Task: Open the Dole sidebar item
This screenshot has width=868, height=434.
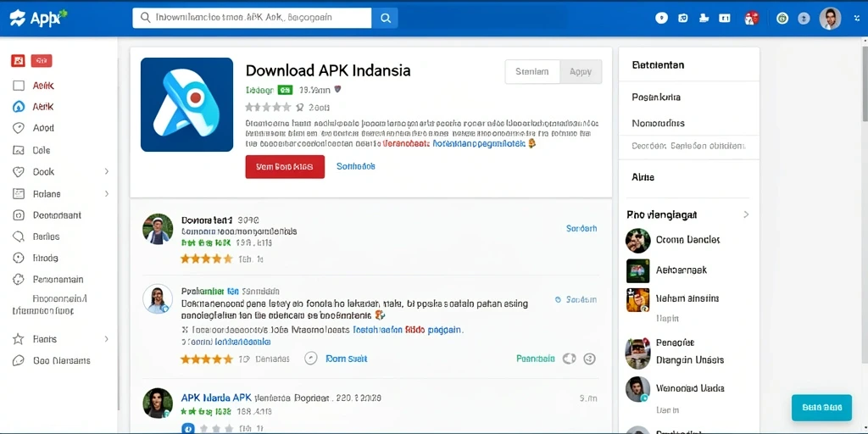Action: pos(31,150)
